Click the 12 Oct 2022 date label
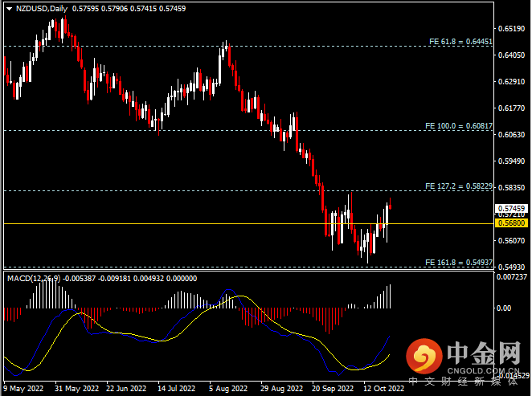The image size is (532, 396). [x=384, y=389]
